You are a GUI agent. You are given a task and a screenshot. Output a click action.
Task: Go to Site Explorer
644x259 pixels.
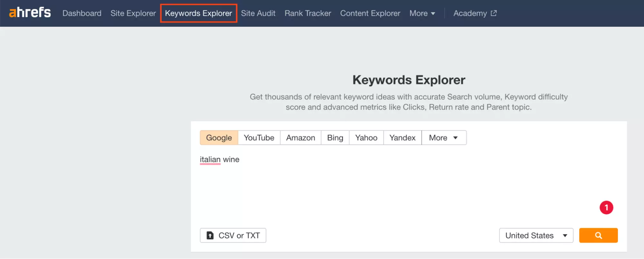[x=133, y=13]
